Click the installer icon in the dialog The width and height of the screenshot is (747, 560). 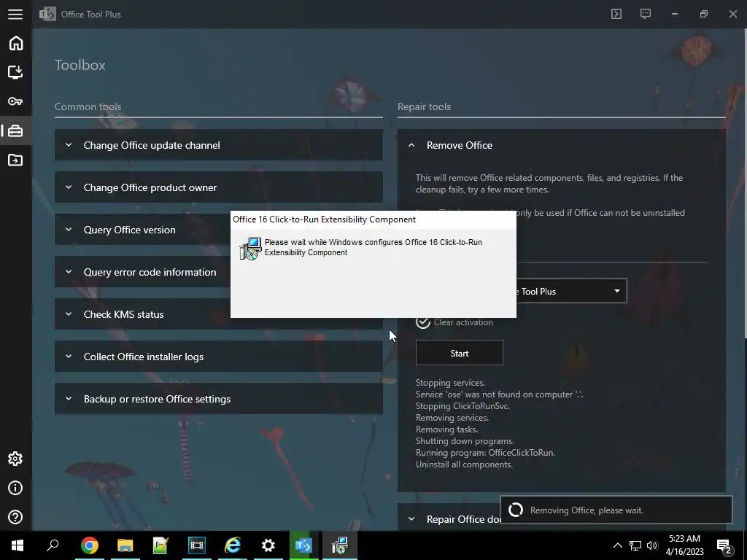(250, 248)
